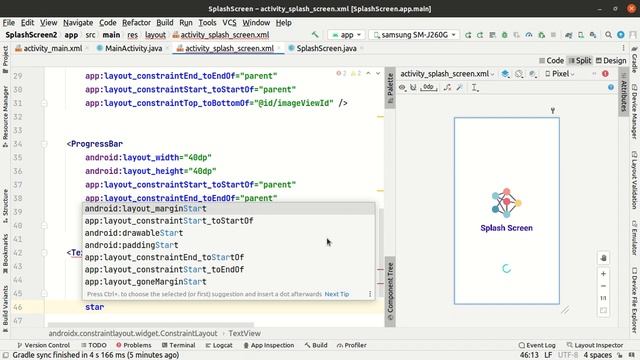
Task: Click the blue help icon in design toolbar
Action: tap(611, 87)
